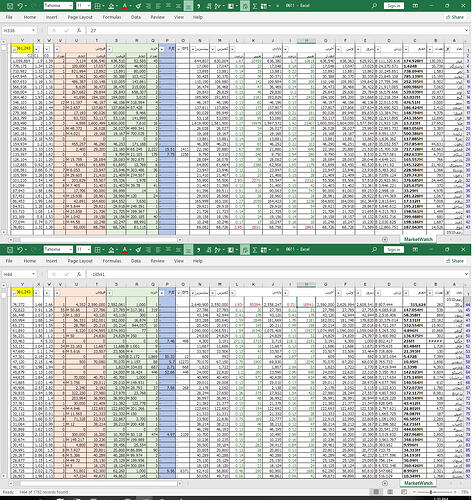Click the Share button in lower window

pos(455,261)
